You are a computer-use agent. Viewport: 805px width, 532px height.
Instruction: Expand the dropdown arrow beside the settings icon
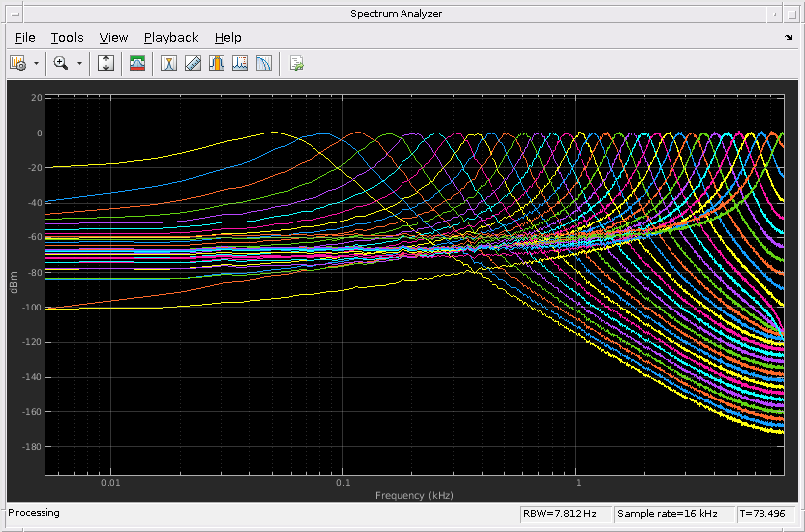coord(37,63)
